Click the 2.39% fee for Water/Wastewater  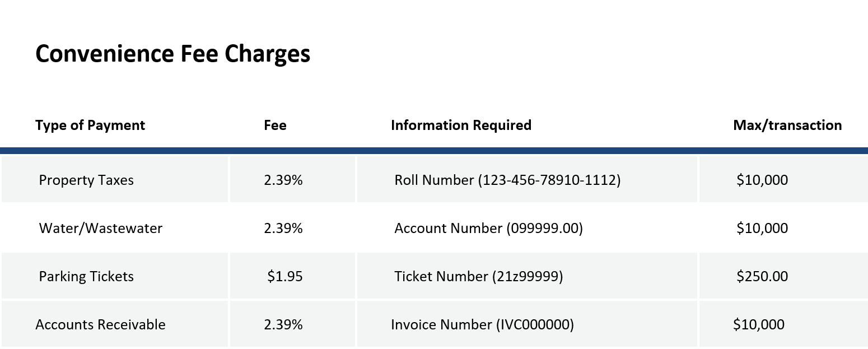(283, 229)
